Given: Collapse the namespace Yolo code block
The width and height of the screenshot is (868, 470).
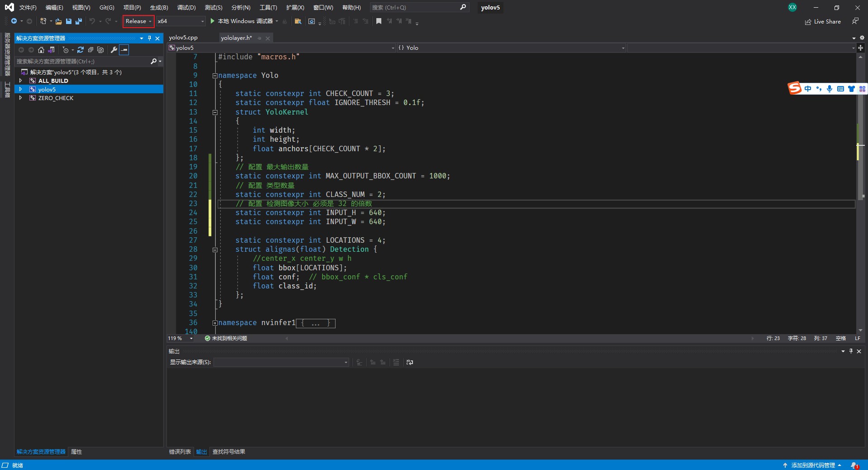Looking at the screenshot, I should (x=215, y=76).
